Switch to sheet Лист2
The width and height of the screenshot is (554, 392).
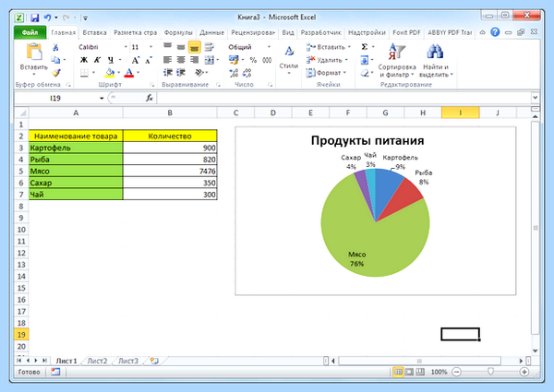[x=97, y=361]
